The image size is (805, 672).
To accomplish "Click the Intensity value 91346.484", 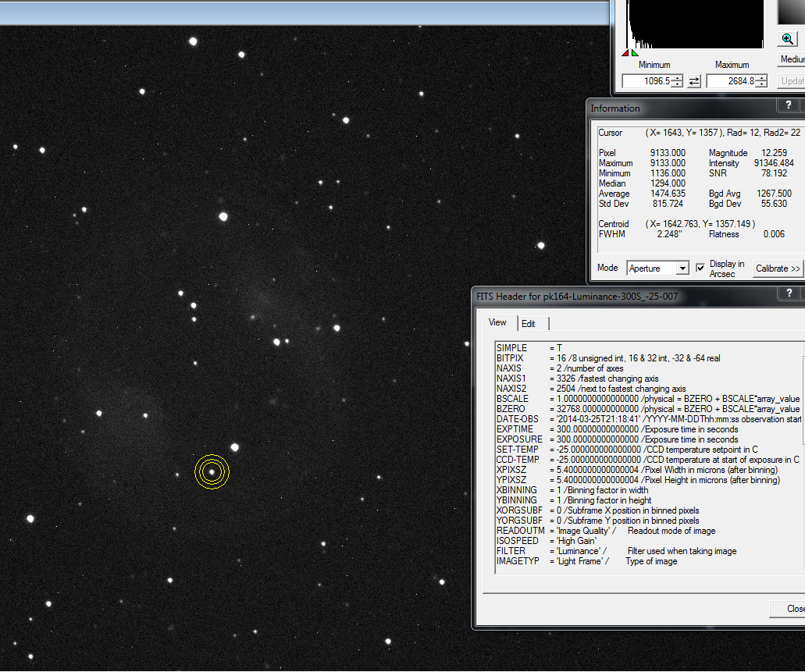I will pos(774,163).
